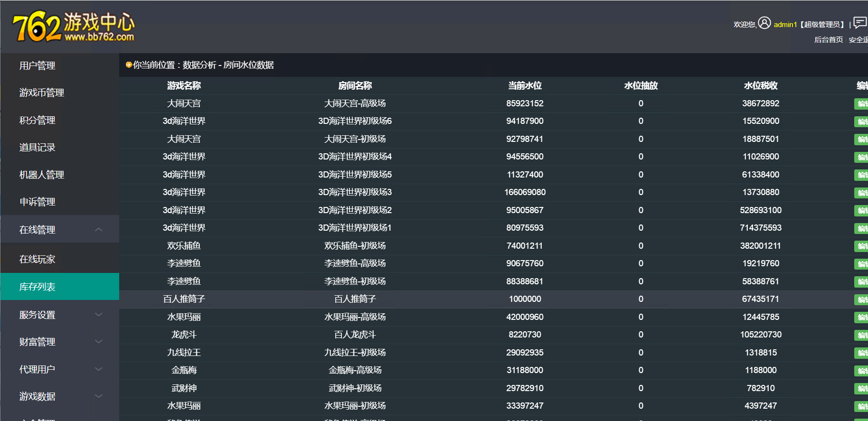Click the 当前水位 column header
This screenshot has height=421, width=868.
[x=525, y=86]
